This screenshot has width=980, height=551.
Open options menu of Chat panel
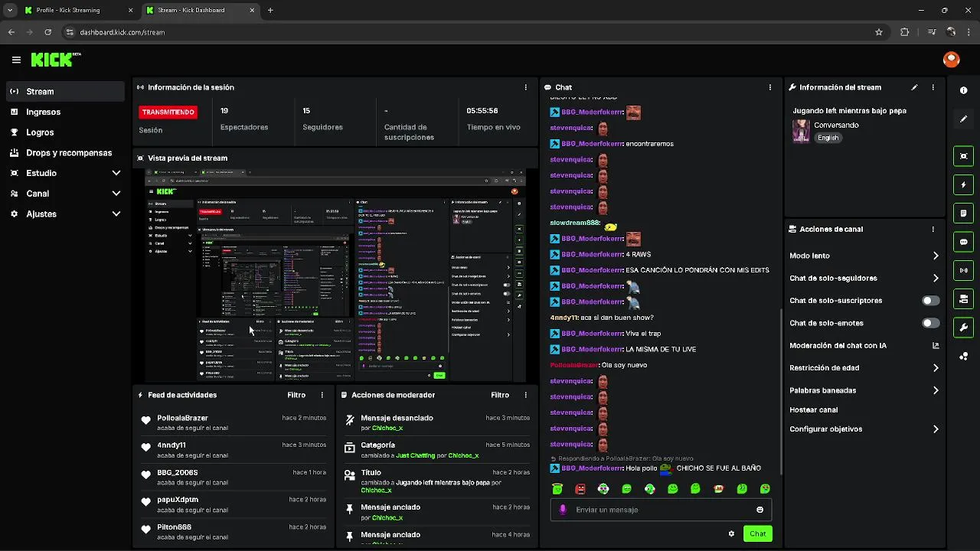(x=769, y=87)
